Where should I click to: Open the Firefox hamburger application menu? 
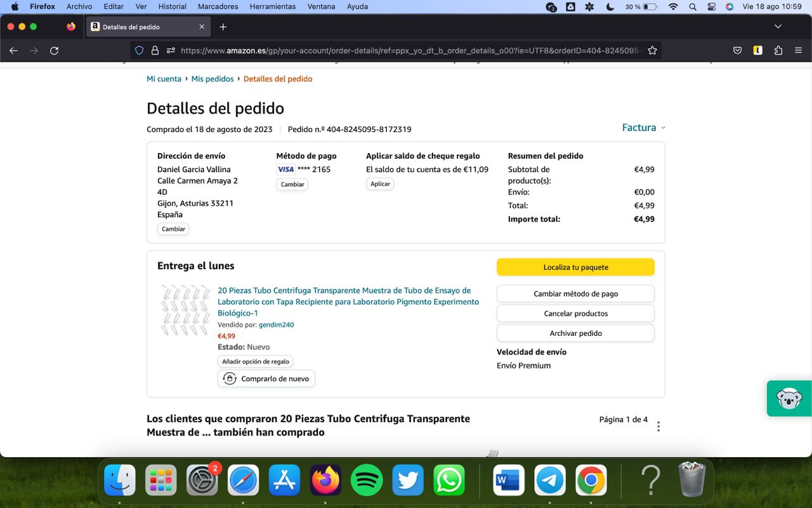[x=798, y=51]
